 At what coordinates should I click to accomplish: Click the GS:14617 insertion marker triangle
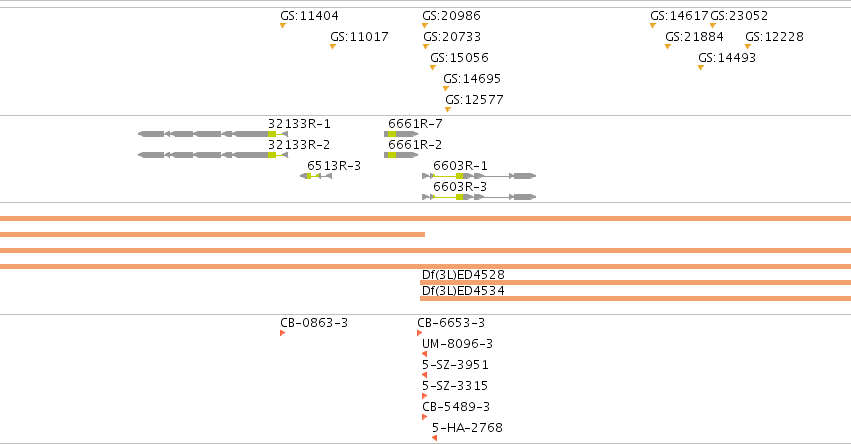(653, 26)
